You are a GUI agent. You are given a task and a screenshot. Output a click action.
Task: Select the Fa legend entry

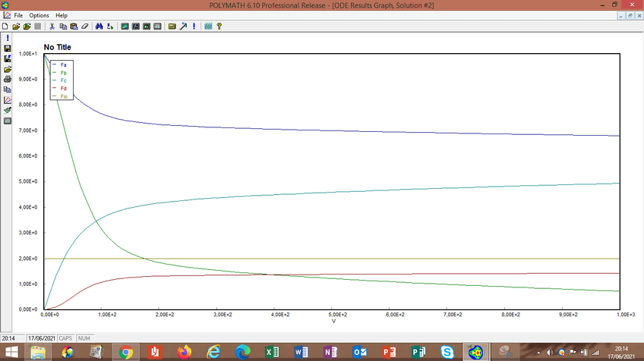[x=63, y=65]
